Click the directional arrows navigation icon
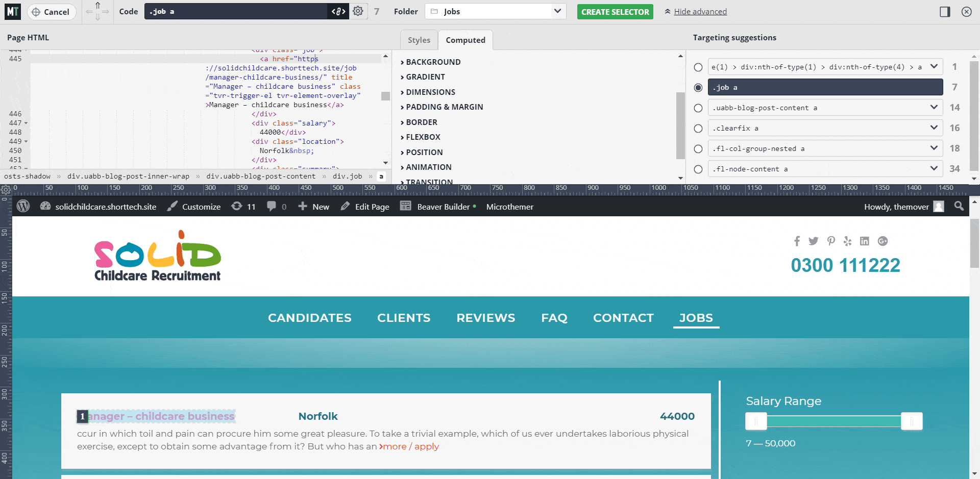 pos(96,11)
